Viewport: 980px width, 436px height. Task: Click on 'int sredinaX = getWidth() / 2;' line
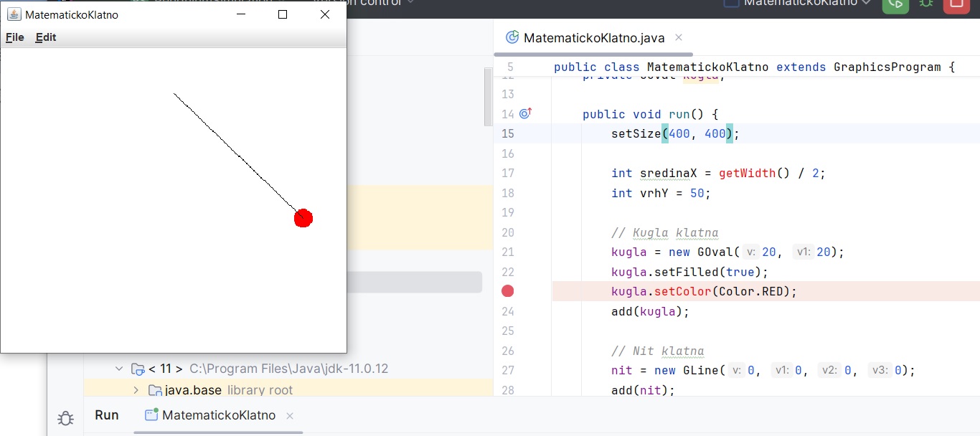point(718,173)
